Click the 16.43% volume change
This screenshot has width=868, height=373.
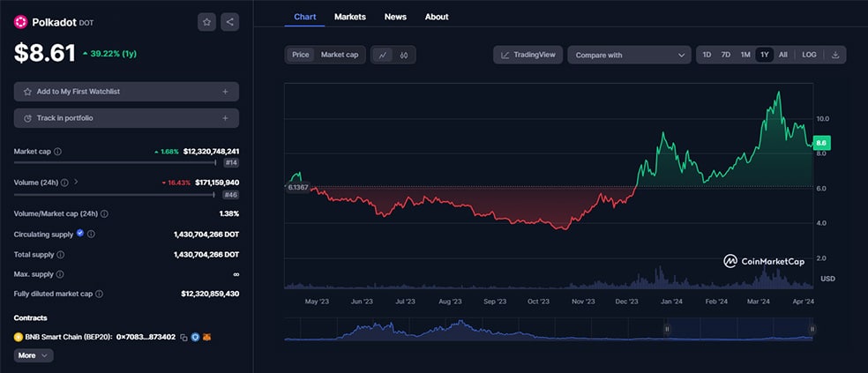pos(176,183)
